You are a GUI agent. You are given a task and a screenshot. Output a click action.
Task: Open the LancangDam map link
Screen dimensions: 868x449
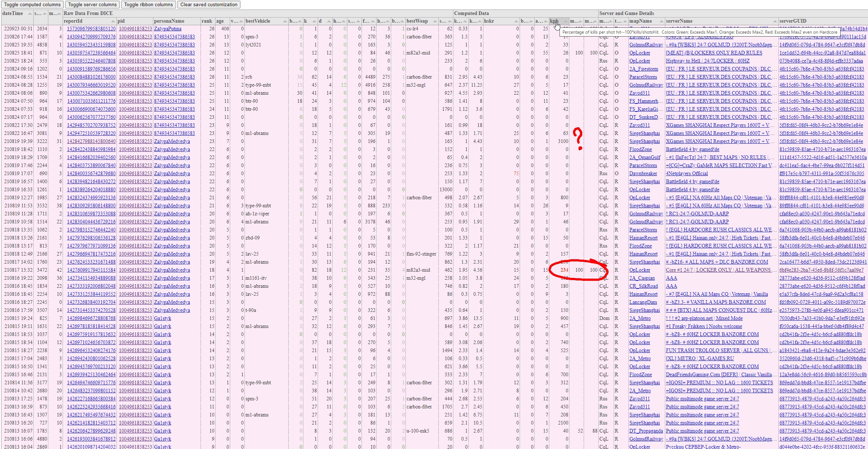[643, 302]
